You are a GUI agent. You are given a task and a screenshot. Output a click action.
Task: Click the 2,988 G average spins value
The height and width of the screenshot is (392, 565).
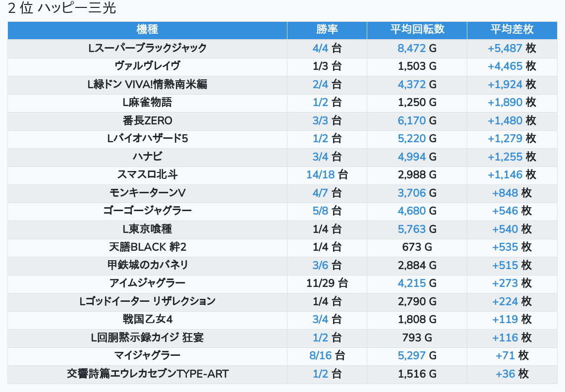(417, 174)
